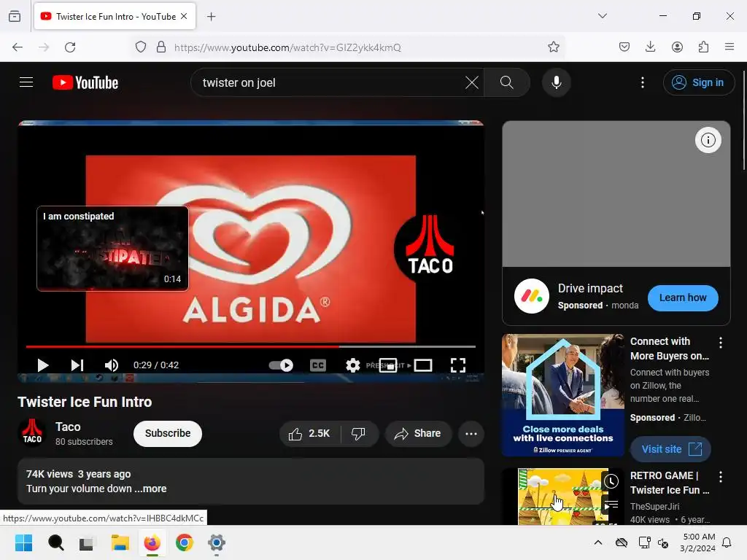
Task: Show hidden system tray icons
Action: coord(598,542)
